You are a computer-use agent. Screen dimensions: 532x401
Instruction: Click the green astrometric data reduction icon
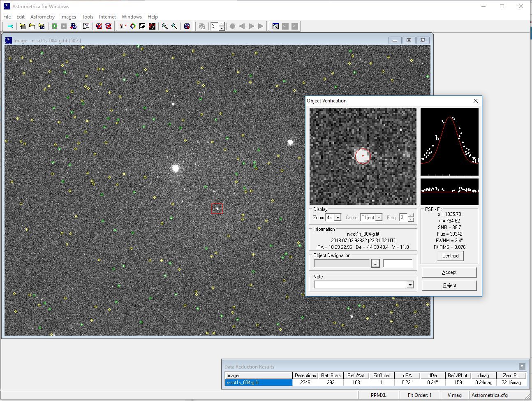[54, 26]
